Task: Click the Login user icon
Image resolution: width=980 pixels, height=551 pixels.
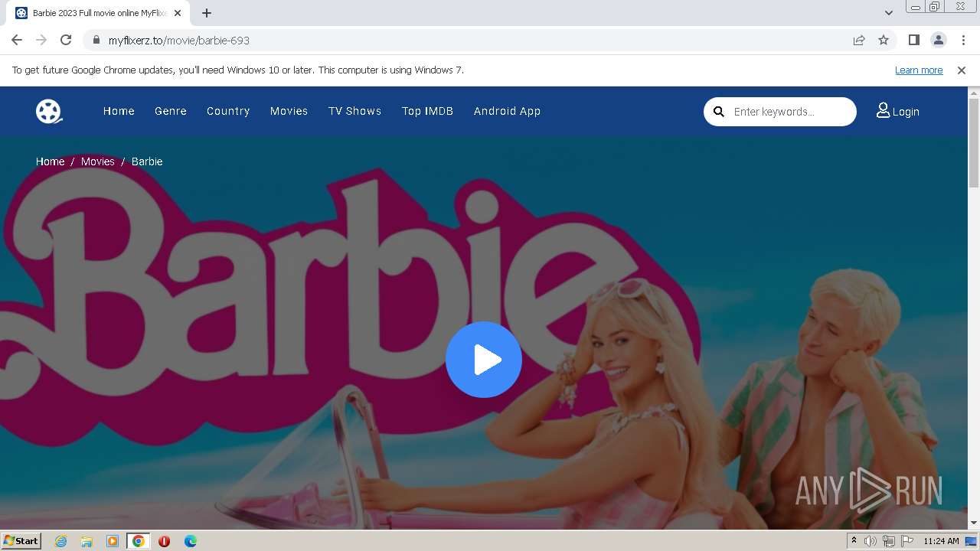Action: tap(883, 111)
